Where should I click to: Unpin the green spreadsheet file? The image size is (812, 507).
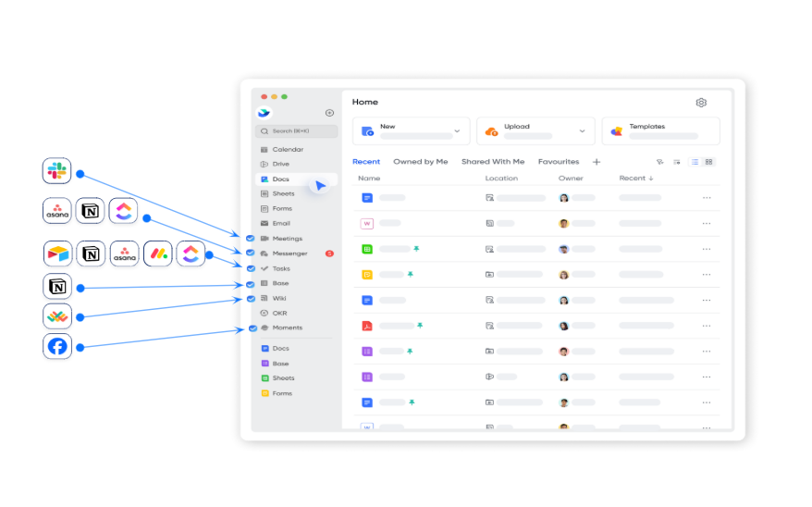416,249
